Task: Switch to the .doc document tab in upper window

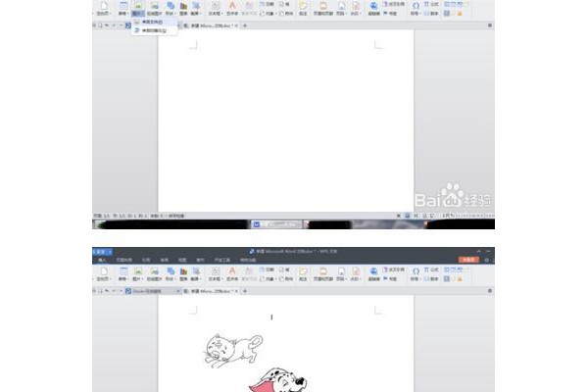Action: (x=211, y=25)
